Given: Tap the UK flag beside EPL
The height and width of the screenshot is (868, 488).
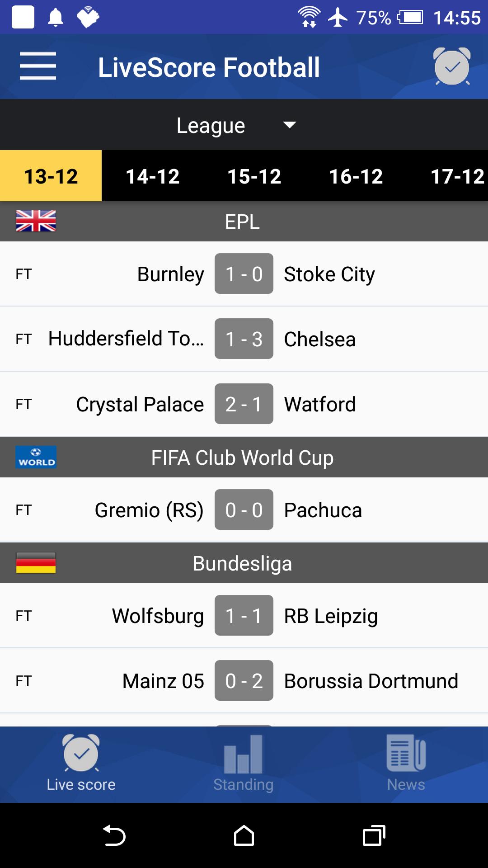Looking at the screenshot, I should point(36,221).
